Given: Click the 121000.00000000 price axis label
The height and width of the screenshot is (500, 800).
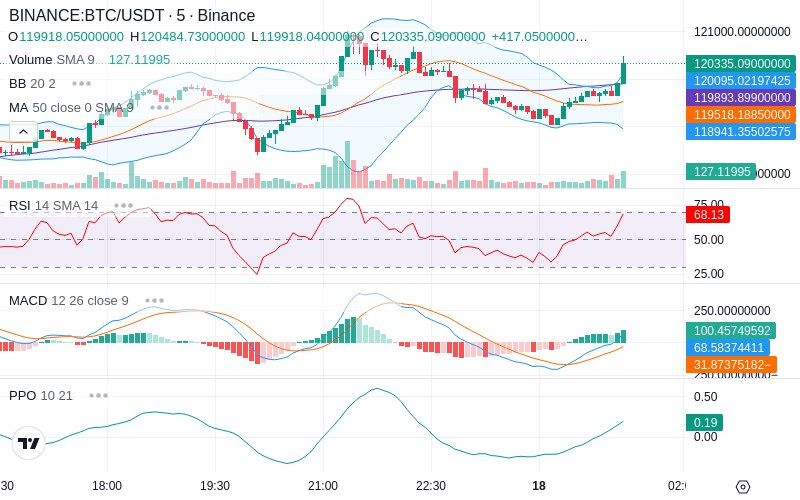Looking at the screenshot, I should click(742, 32).
